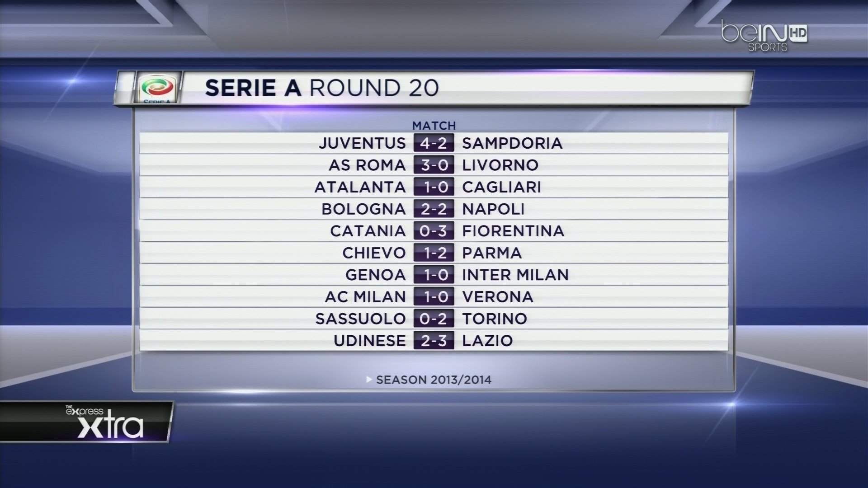868x488 pixels.
Task: Click the Napoli team name
Action: pos(493,209)
